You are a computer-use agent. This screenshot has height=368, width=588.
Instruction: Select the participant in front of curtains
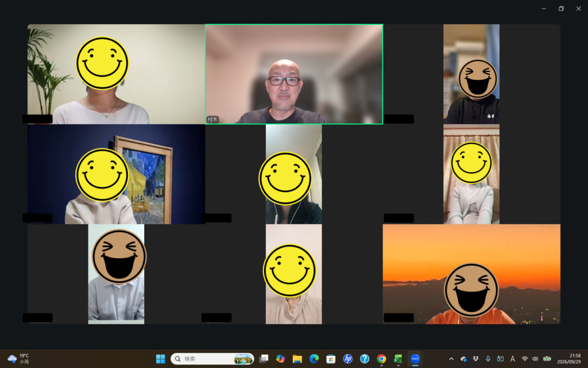pyautogui.click(x=471, y=174)
